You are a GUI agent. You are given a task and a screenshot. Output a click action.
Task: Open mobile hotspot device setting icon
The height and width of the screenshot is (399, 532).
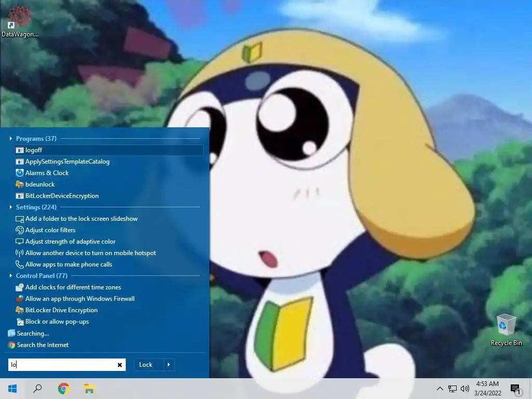(x=20, y=253)
